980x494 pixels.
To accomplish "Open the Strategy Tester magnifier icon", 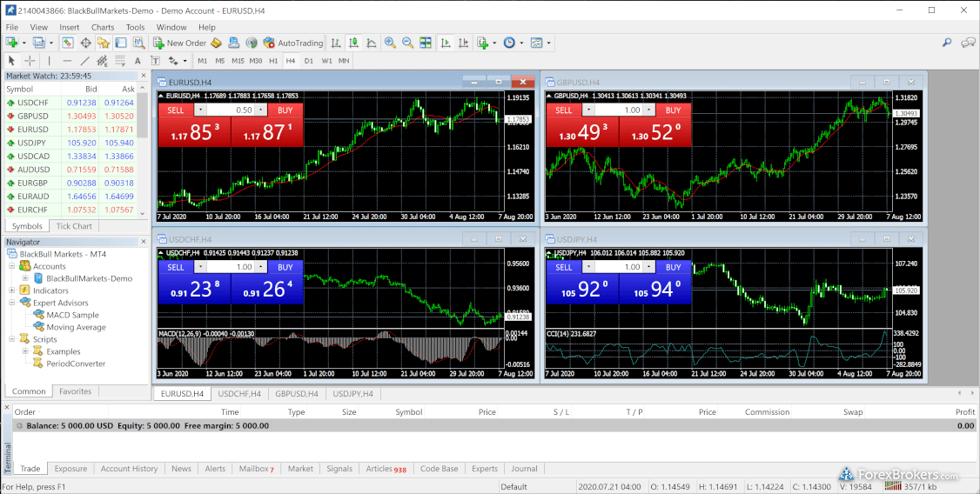I will click(138, 43).
